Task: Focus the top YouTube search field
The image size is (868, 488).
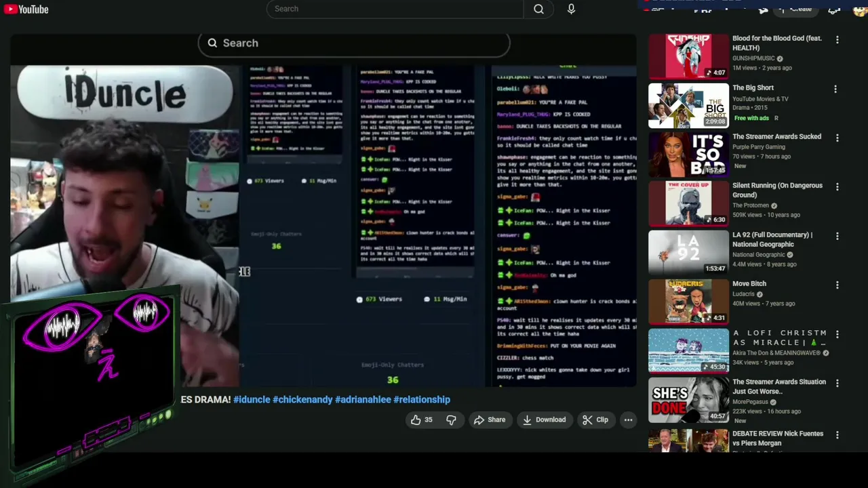Action: pos(395,9)
